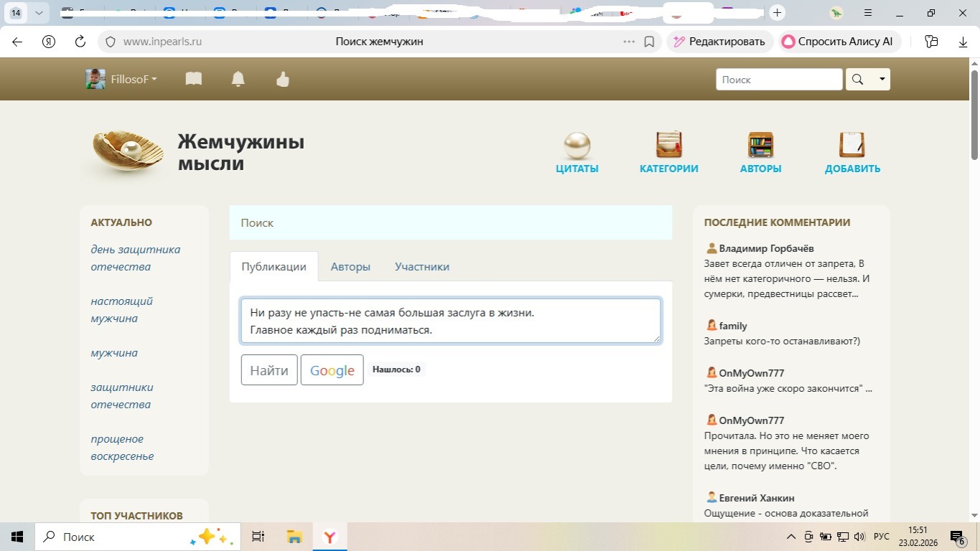Switch to the Авторы tab

pos(350,266)
